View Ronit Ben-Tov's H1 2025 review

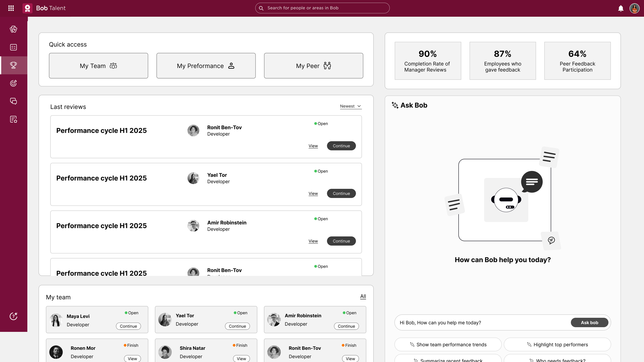coord(313,146)
